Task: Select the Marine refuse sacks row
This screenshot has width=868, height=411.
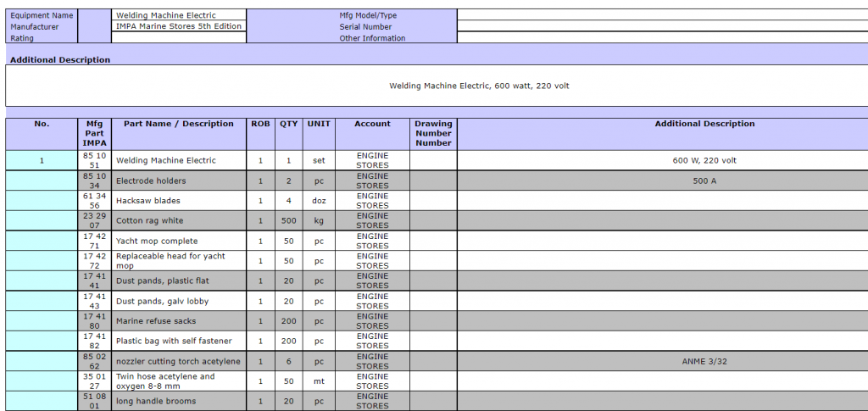Action: (x=156, y=321)
